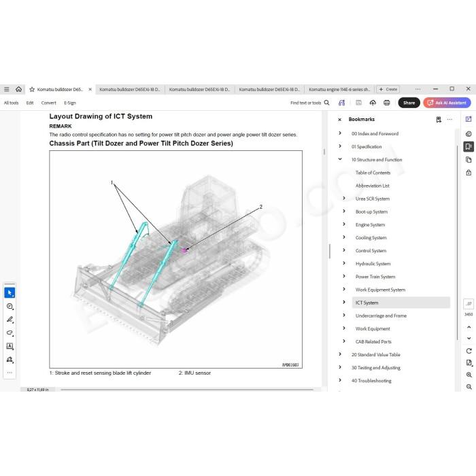Go to the Home icon
The height and width of the screenshot is (476, 476).
click(18, 89)
